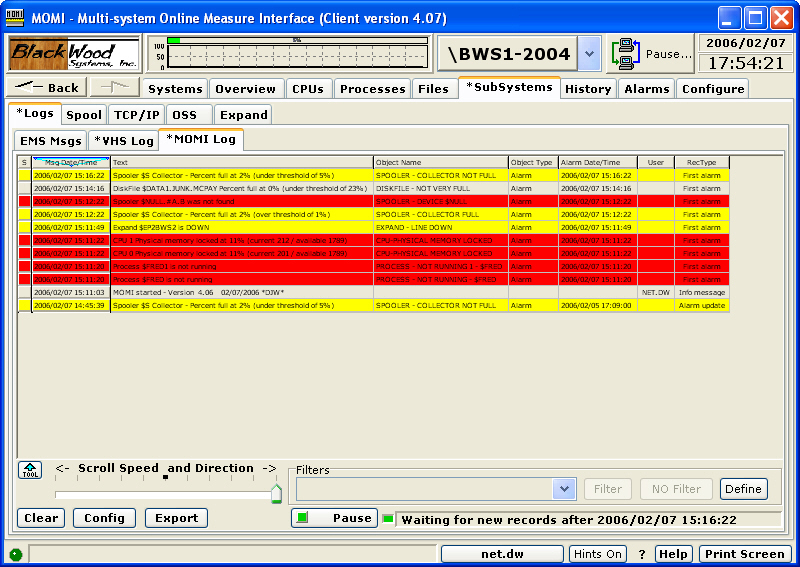Select the BWS1-2004 system field
This screenshot has width=800, height=567.
[508, 54]
